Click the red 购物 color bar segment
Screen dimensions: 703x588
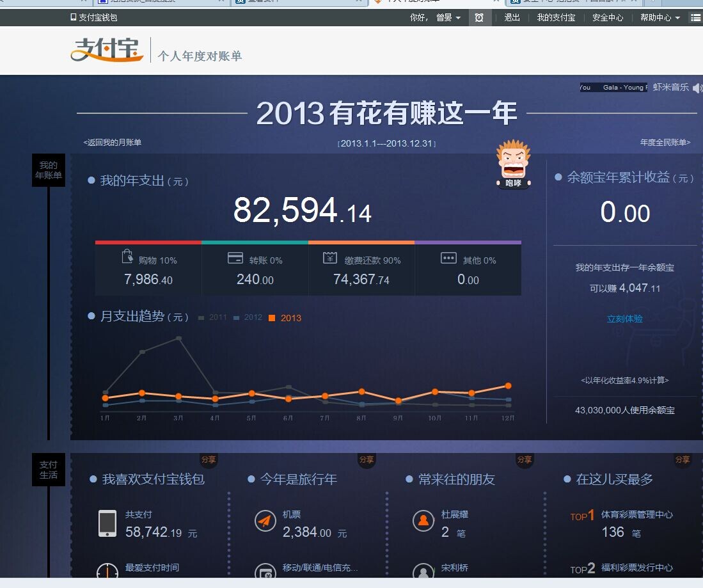pos(148,242)
